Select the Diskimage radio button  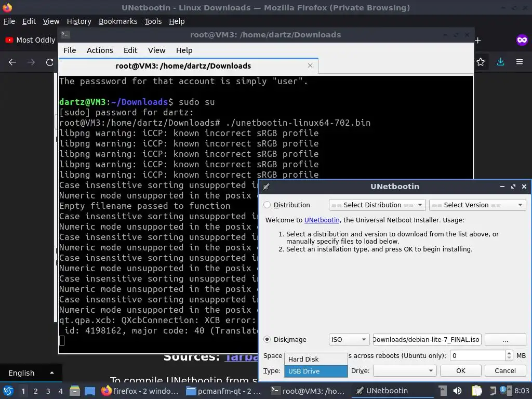pos(267,339)
